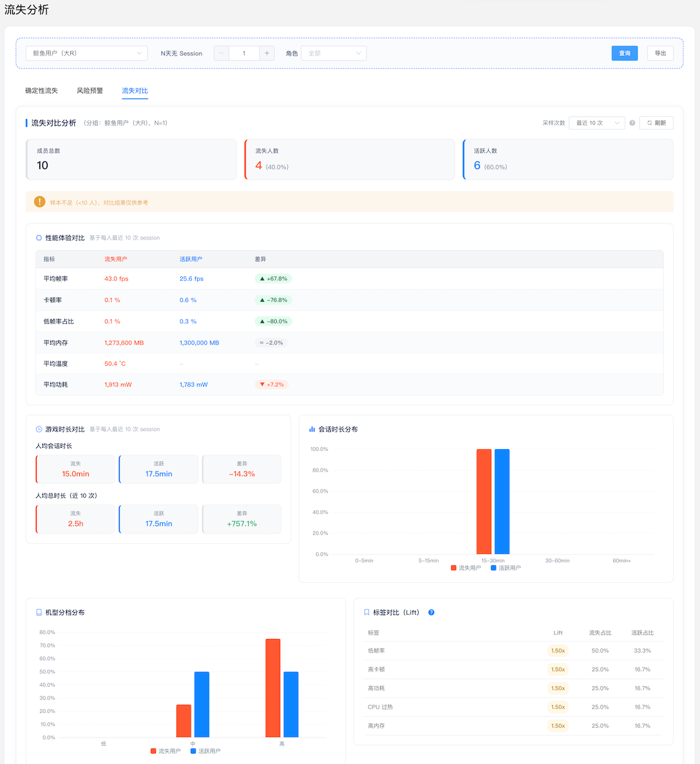
Task: Click the help icon next to 标签对比 (Lift)
Action: click(431, 613)
